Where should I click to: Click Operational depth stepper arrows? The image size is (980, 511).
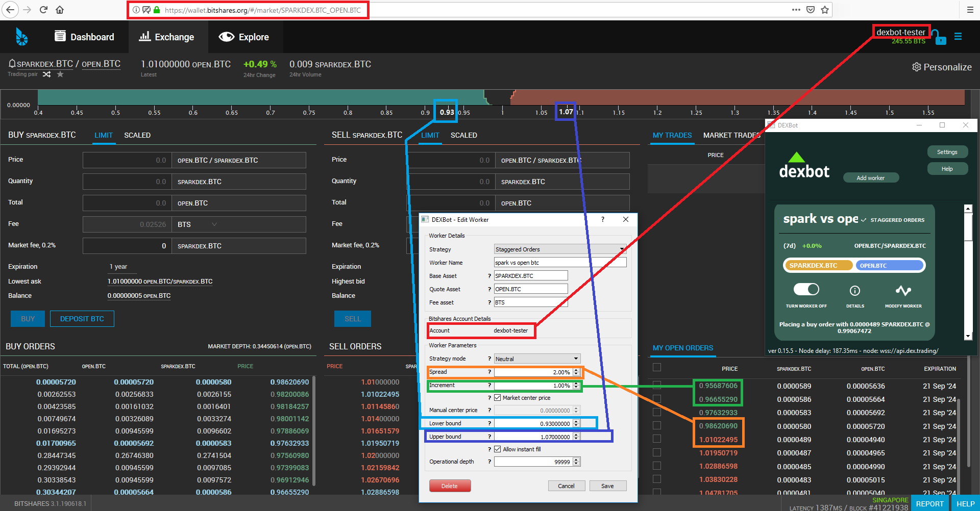576,462
